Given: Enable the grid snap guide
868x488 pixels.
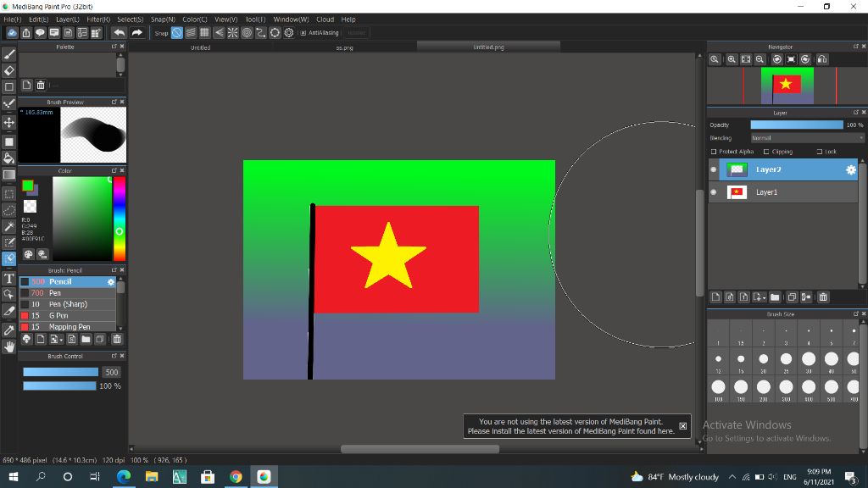Looking at the screenshot, I should (204, 33).
